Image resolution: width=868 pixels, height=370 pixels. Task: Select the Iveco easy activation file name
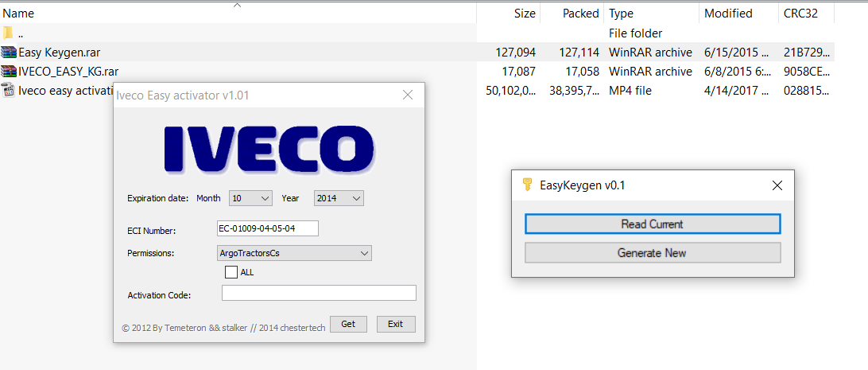[x=65, y=90]
